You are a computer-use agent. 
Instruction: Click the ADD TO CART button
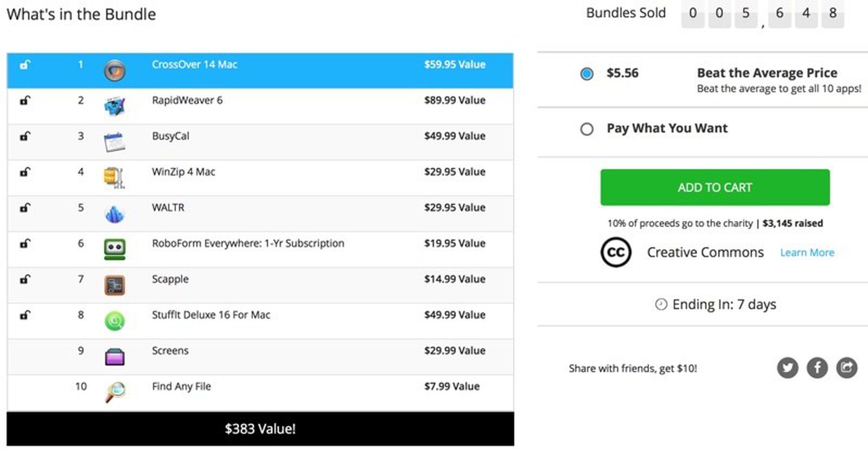pyautogui.click(x=714, y=187)
